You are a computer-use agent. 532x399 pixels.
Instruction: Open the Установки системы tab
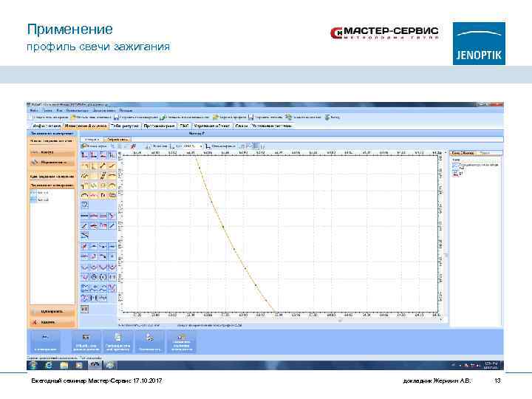[272, 126]
